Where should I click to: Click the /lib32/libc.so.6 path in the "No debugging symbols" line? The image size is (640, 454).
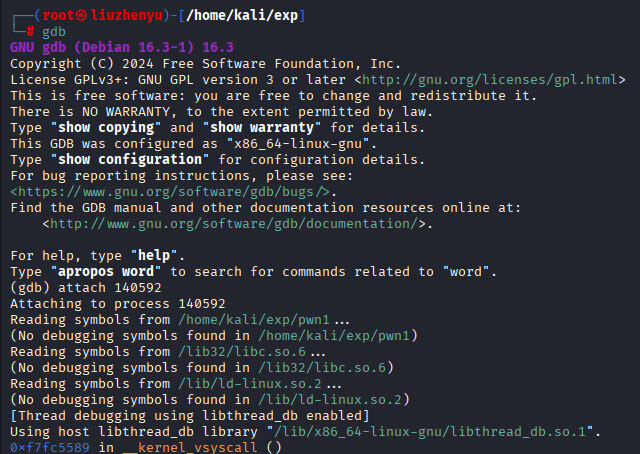click(322, 367)
